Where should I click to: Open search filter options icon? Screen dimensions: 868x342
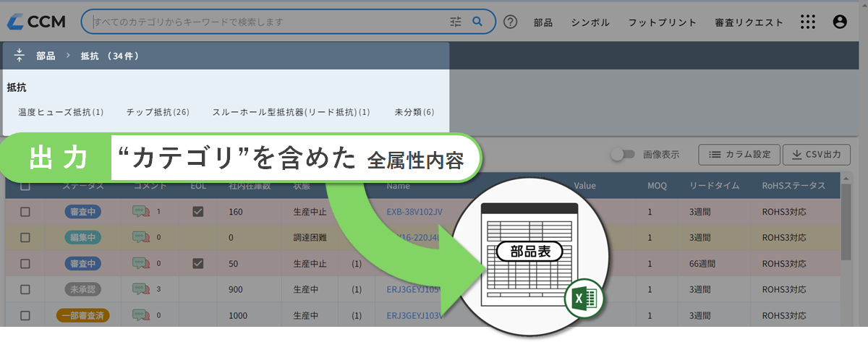pos(455,22)
